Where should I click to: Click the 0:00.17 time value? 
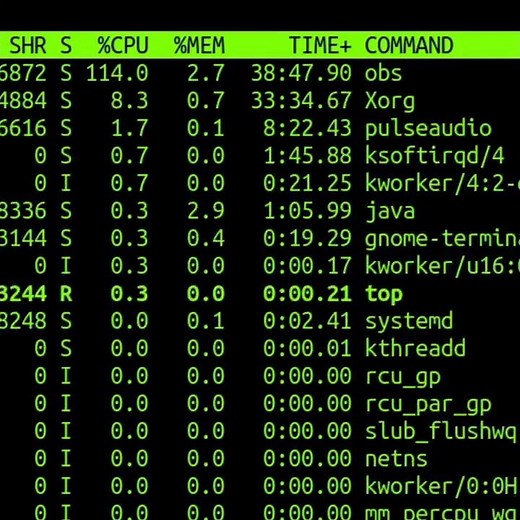(x=308, y=266)
